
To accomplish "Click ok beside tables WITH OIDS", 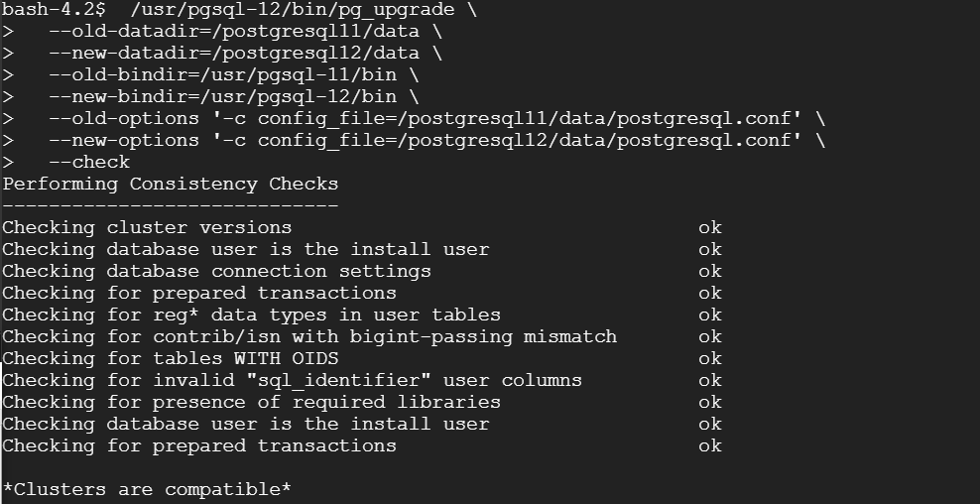I will click(710, 359).
